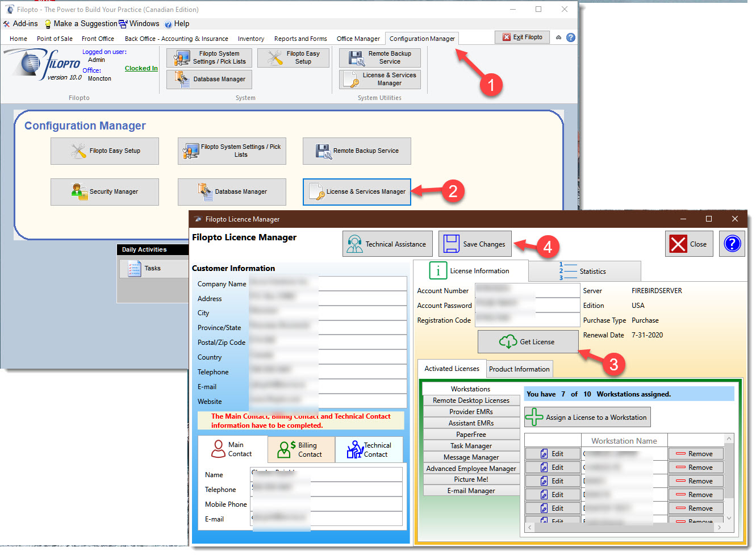The height and width of the screenshot is (555, 756).
Task: Select Picture Me! category
Action: coord(471,479)
